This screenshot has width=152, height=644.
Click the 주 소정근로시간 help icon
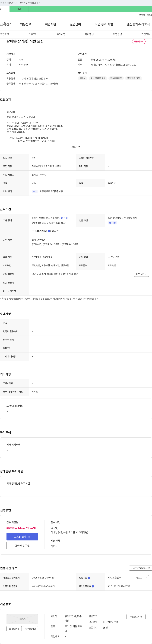(x=49, y=231)
